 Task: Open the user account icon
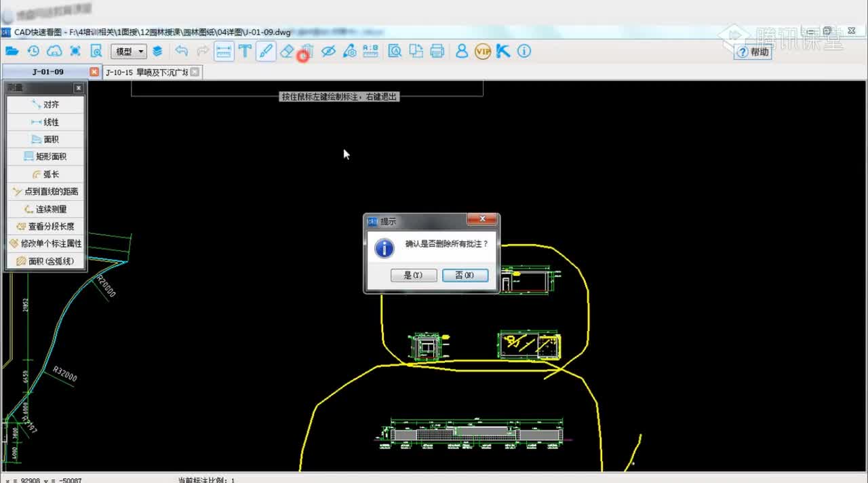(x=462, y=51)
